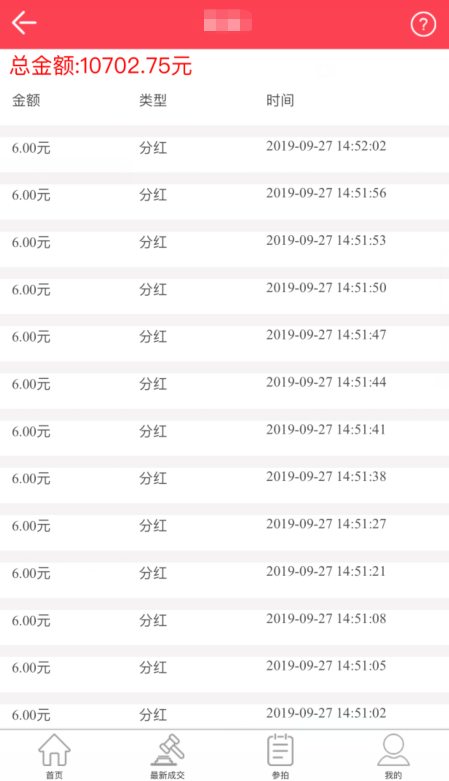Select the dividend record at 14:51:02
The width and height of the screenshot is (449, 781).
coord(224,716)
